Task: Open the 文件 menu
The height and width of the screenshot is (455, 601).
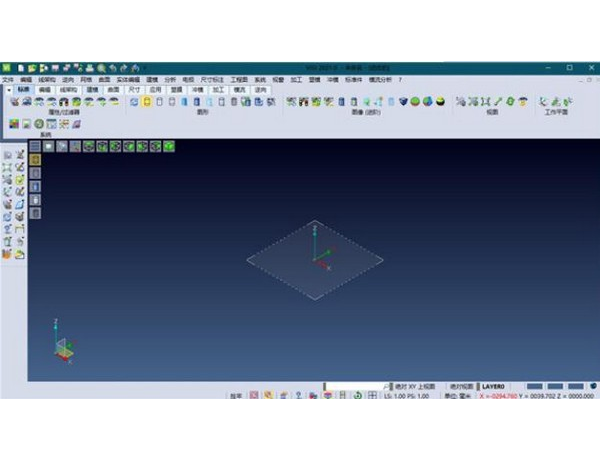Action: point(8,80)
